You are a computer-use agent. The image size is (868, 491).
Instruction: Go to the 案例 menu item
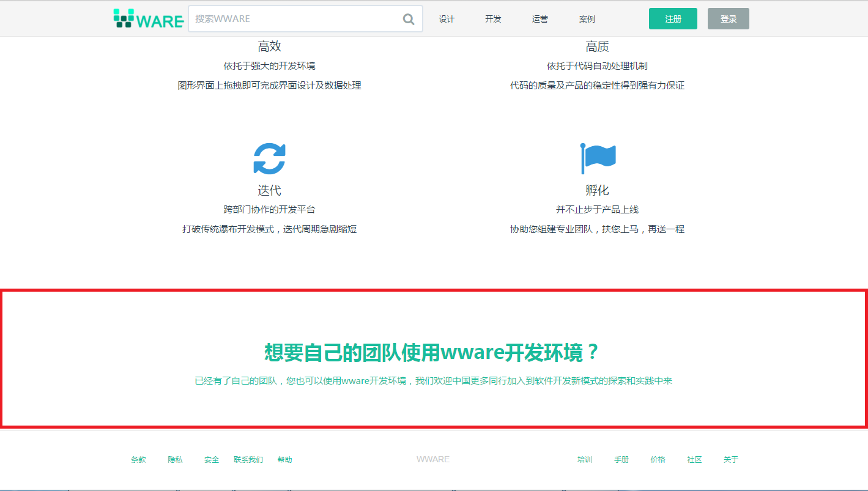point(587,19)
